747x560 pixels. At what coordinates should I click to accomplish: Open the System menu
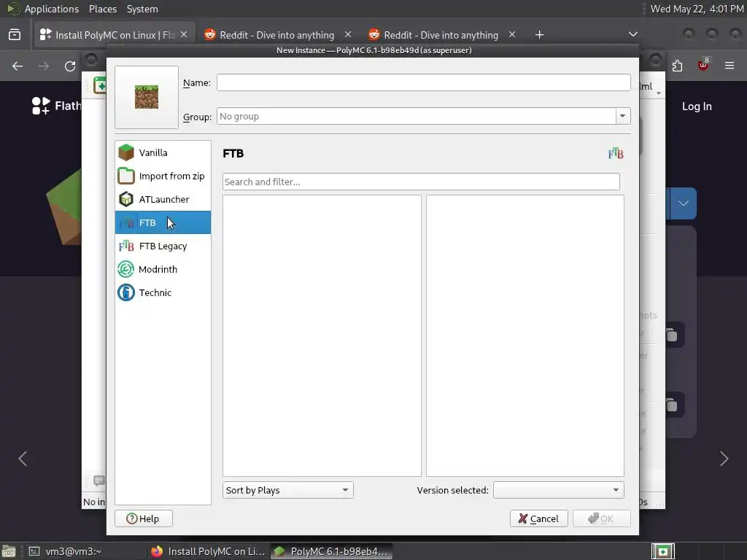pos(142,9)
